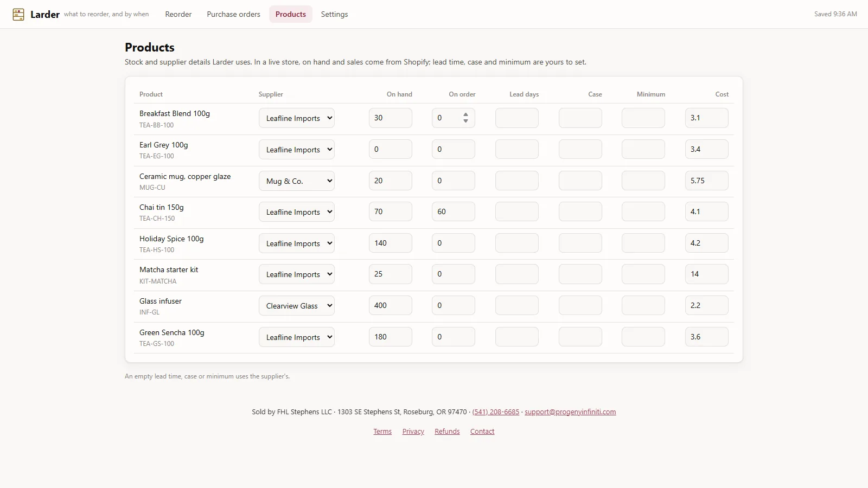Expand Glass infuser supplier dropdown
The height and width of the screenshot is (488, 868).
[x=296, y=306]
